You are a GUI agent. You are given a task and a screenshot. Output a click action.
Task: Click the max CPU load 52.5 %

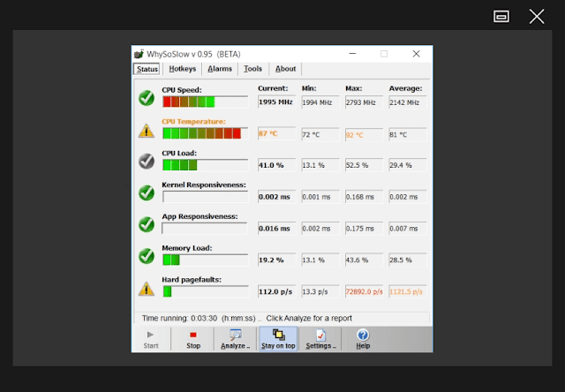[x=364, y=165]
